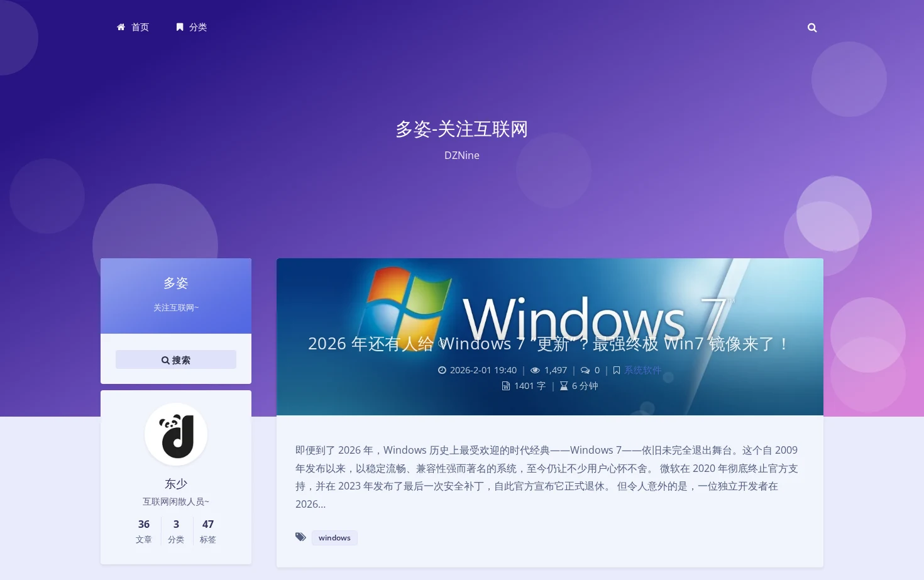924x580 pixels.
Task: View the 47 标签 count
Action: pos(208,531)
